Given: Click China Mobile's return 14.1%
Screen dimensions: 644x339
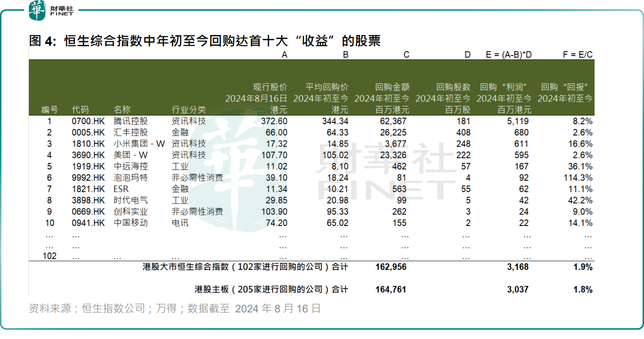Looking at the screenshot, I should pyautogui.click(x=581, y=223).
